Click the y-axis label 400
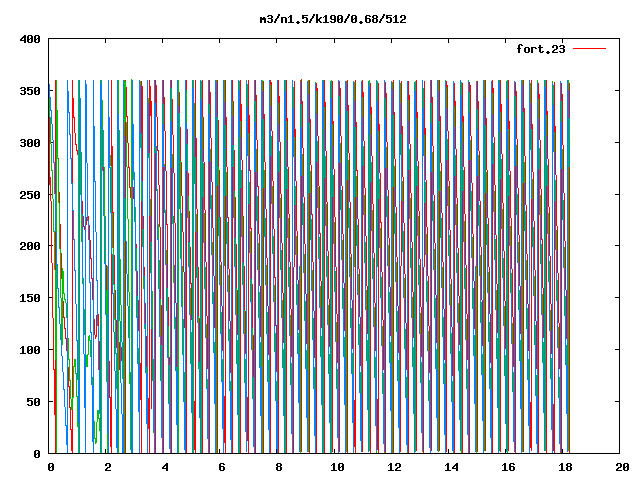 (x=30, y=39)
